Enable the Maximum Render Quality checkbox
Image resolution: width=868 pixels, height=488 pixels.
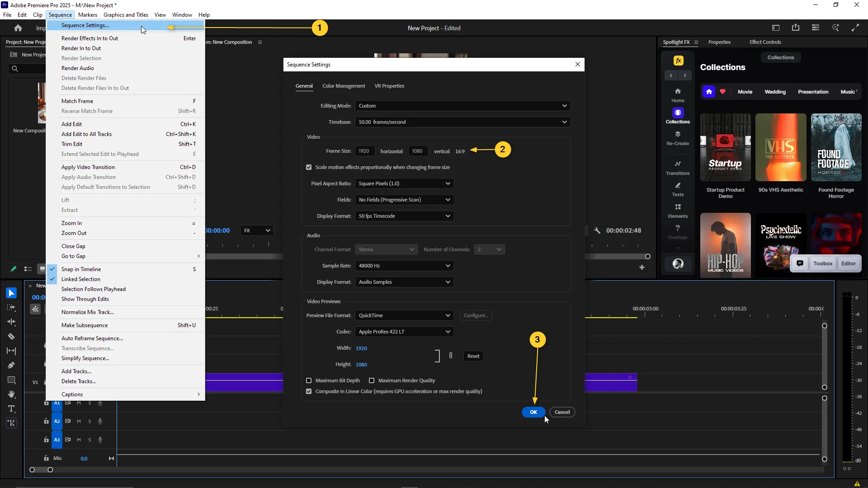tap(372, 380)
